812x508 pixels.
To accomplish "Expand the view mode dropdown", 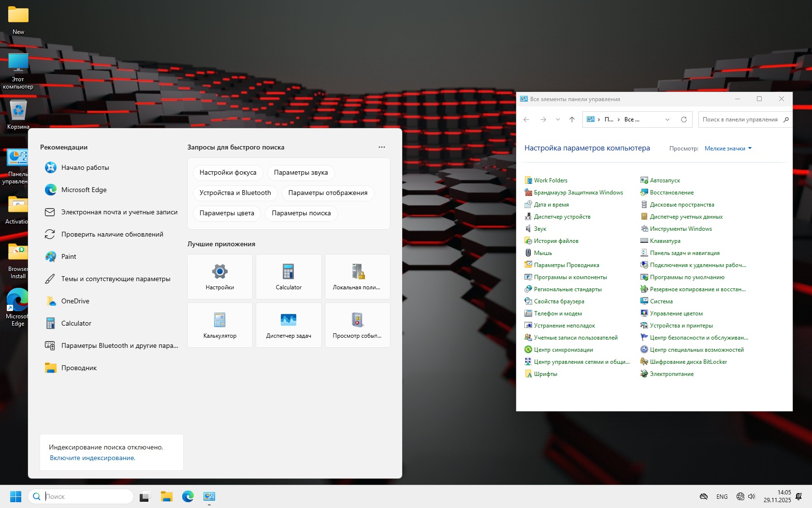I will tap(728, 149).
